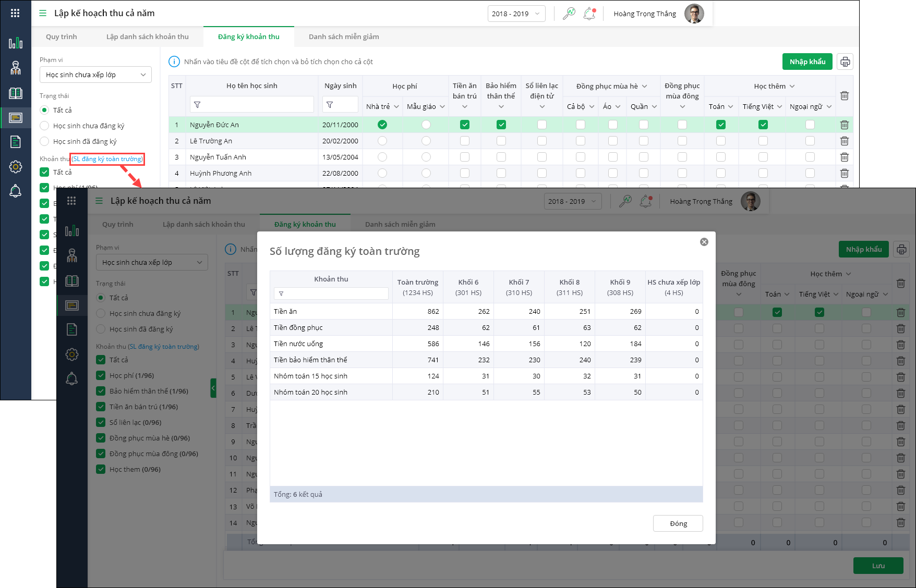Viewport: 916px width, 588px height.
Task: Open the app grid launcher icon
Action: [x=15, y=13]
